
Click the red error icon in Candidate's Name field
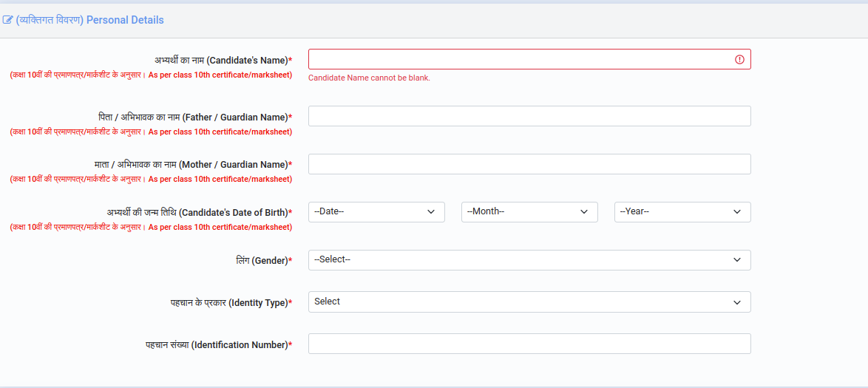(x=739, y=59)
